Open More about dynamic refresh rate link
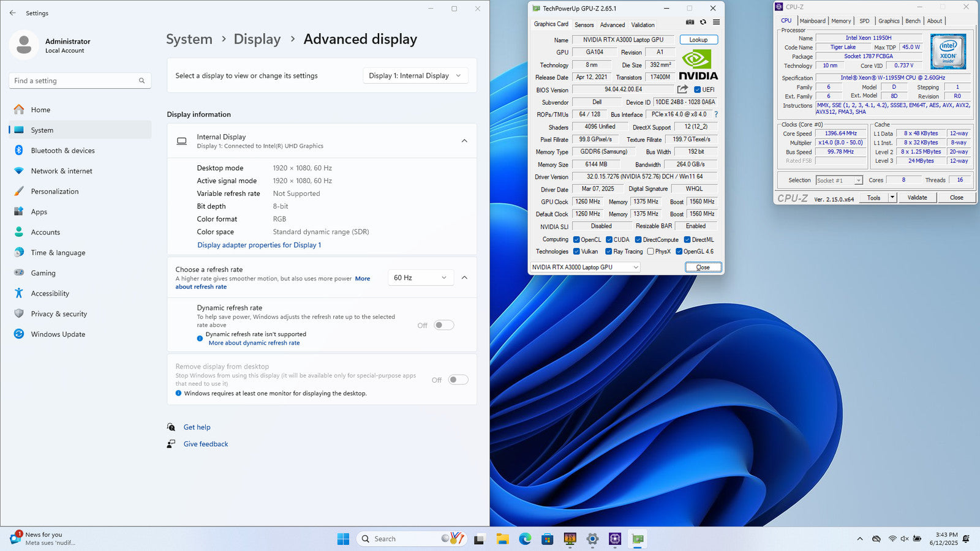The height and width of the screenshot is (551, 980). pyautogui.click(x=254, y=343)
